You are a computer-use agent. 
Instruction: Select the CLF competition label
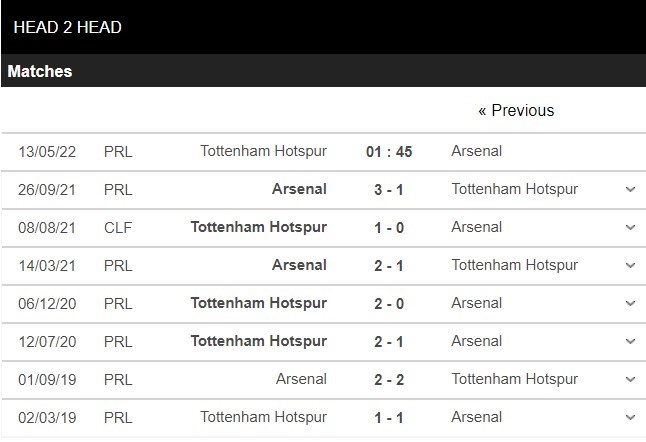(x=118, y=227)
